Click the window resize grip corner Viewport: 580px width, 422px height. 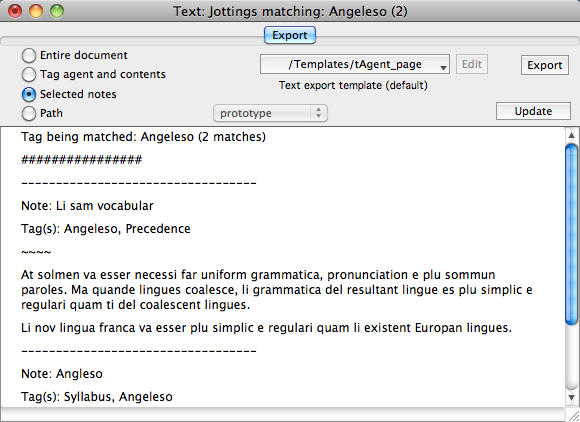[x=573, y=415]
